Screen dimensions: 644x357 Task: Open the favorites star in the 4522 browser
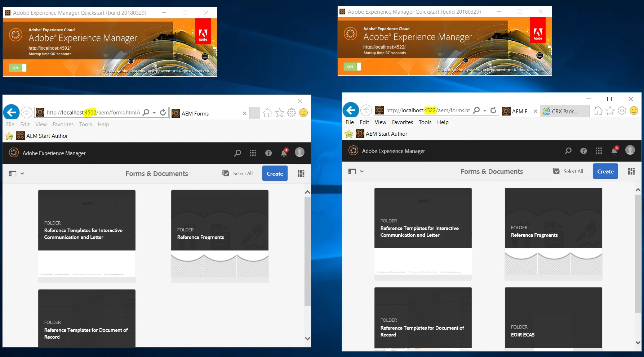click(x=610, y=111)
